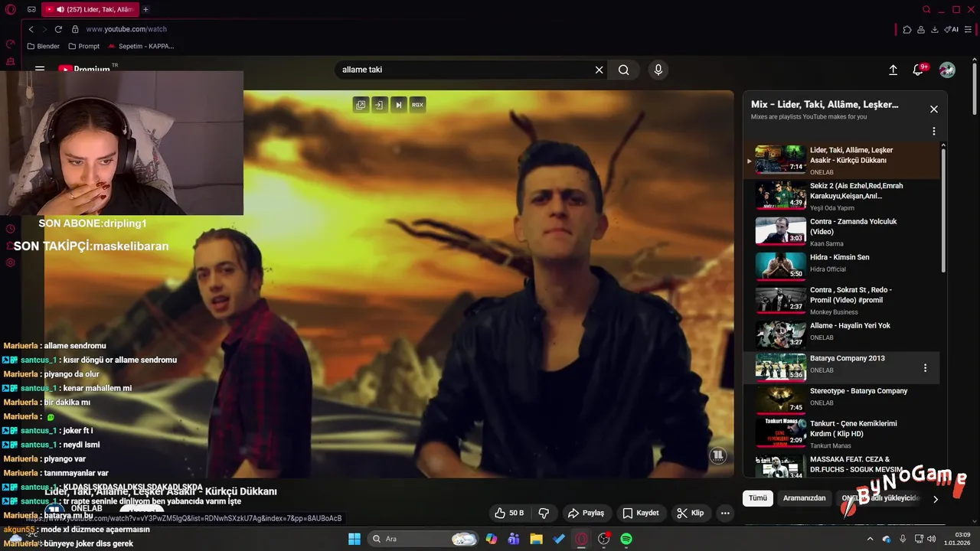
Task: Click the Windows taskbar search box
Action: (x=423, y=539)
